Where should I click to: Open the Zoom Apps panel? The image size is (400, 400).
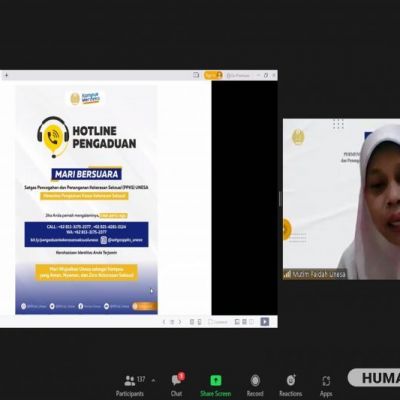coord(326,386)
